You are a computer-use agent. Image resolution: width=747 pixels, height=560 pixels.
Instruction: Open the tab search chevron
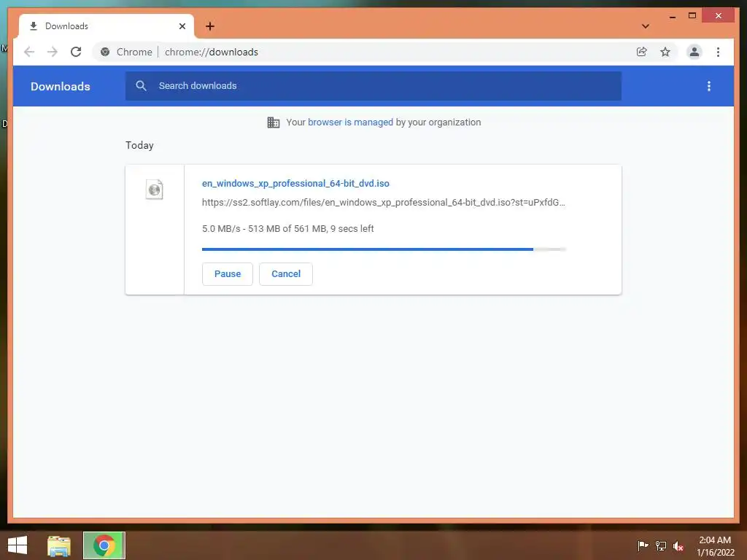click(646, 26)
